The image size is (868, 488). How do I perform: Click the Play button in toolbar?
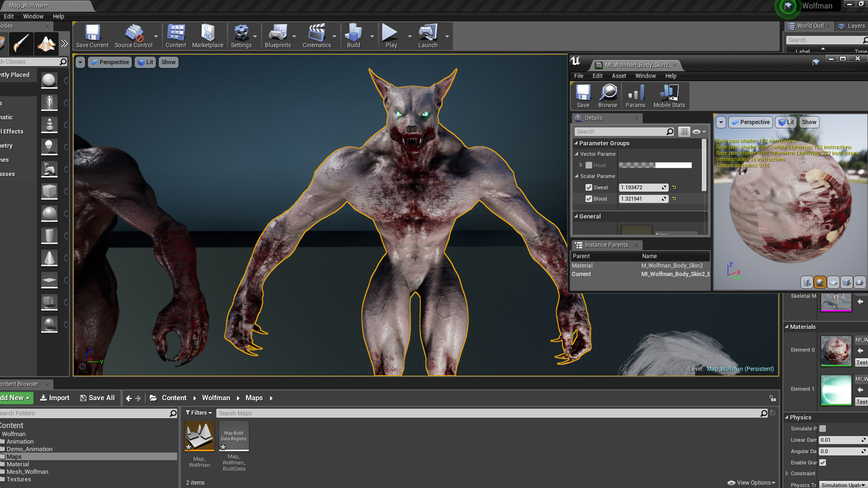tap(391, 36)
